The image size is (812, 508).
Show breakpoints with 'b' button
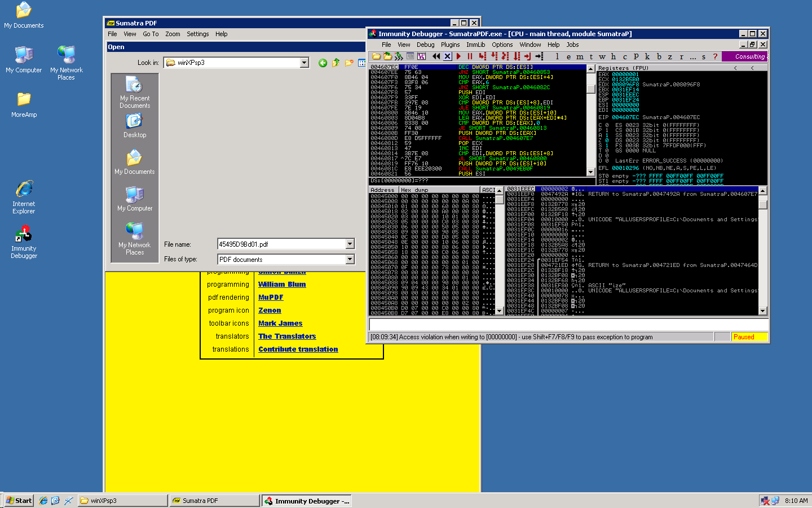659,56
